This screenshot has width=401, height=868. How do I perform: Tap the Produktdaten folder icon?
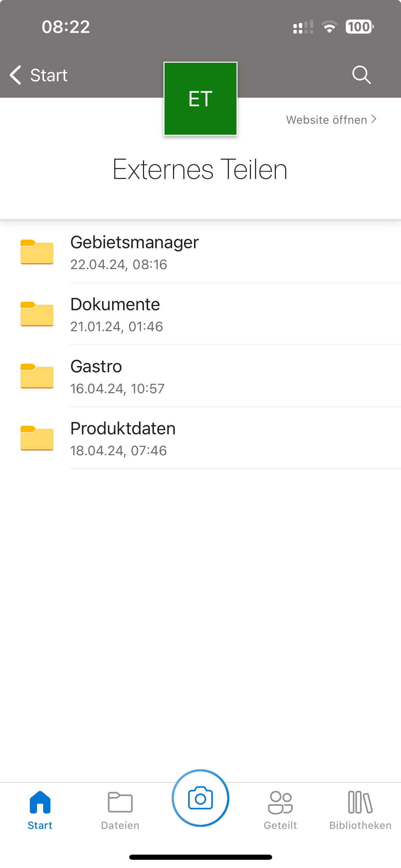(x=37, y=438)
